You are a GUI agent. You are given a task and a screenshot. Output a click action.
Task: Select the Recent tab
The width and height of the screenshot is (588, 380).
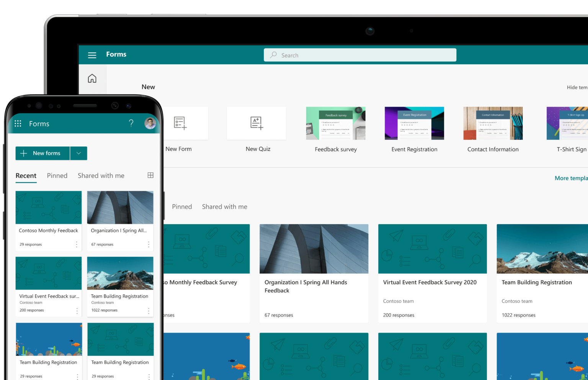[26, 175]
